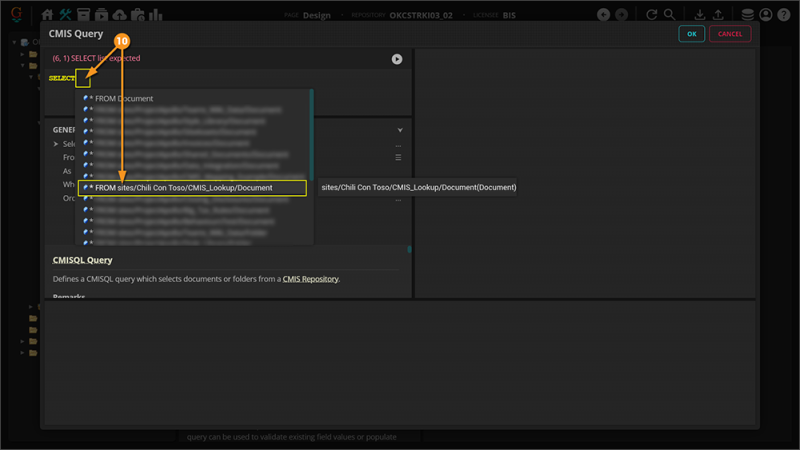The image size is (800, 450).
Task: Click the suggestion list scrollbar
Action: coord(311,135)
